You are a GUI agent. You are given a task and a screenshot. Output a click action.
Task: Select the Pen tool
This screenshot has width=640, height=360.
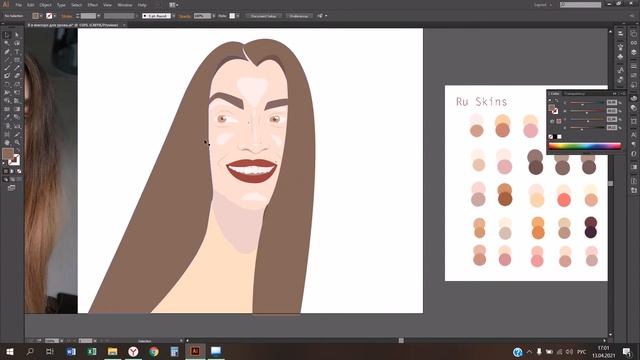coord(7,52)
